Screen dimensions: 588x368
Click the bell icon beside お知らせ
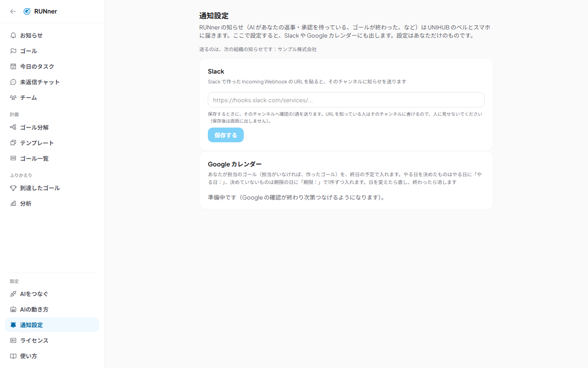point(13,36)
